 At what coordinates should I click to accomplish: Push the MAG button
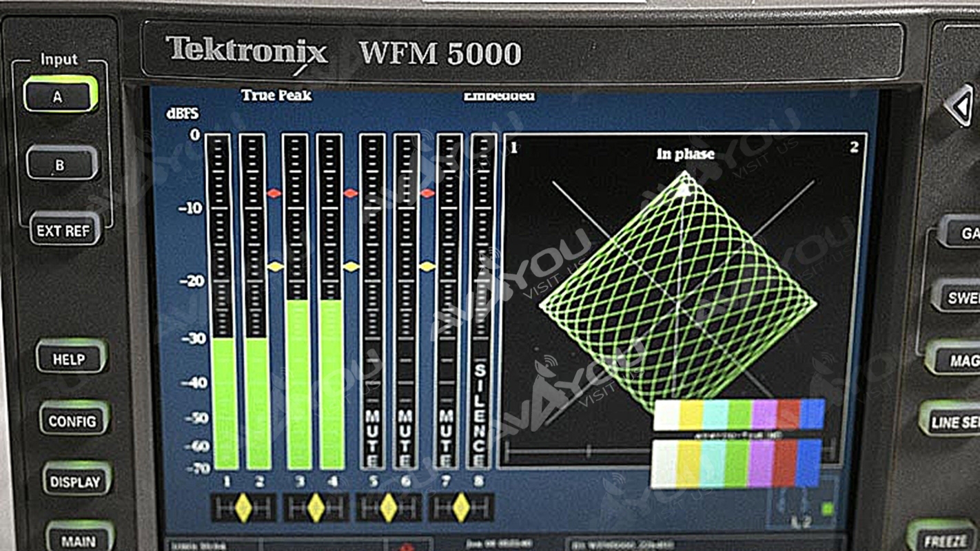point(955,359)
